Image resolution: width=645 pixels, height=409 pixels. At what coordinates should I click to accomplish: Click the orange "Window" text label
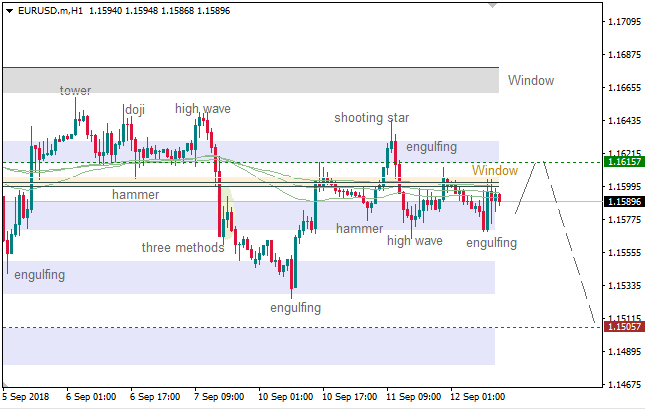point(494,171)
